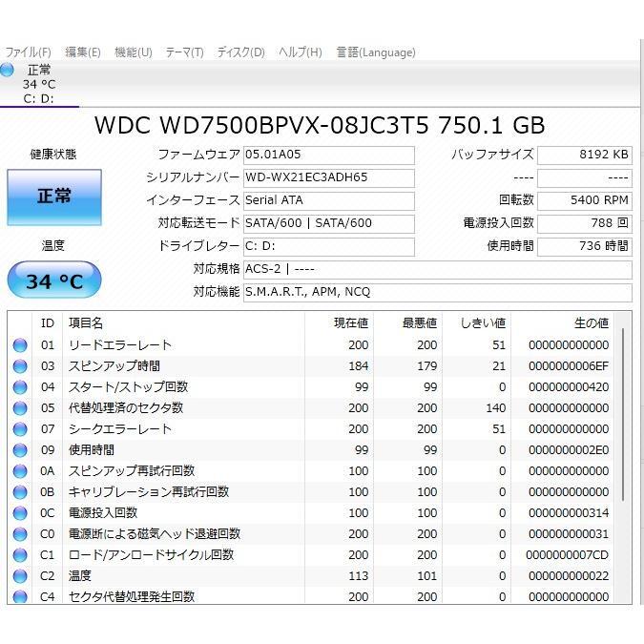644x644 pixels.
Task: Click raw value 000000000022
Action: [x=569, y=576]
